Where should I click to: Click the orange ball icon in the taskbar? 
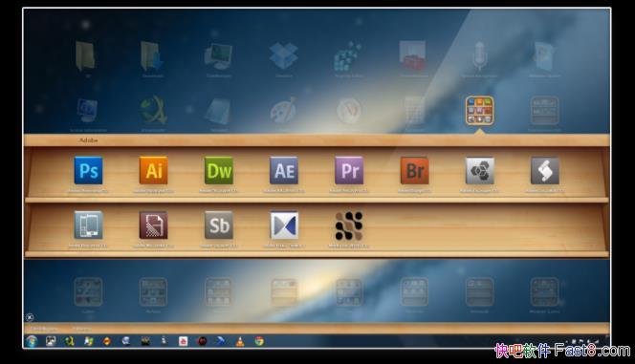point(107,341)
